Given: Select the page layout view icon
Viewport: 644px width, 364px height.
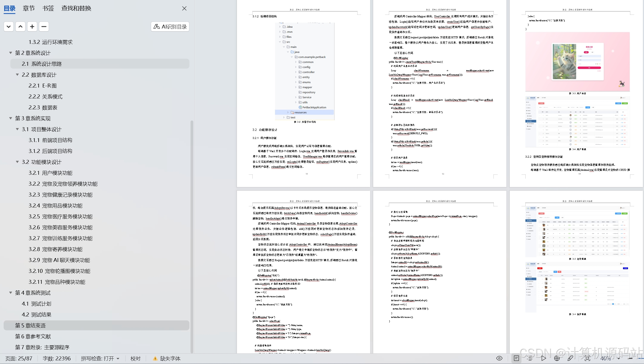Looking at the screenshot, I should (x=516, y=358).
